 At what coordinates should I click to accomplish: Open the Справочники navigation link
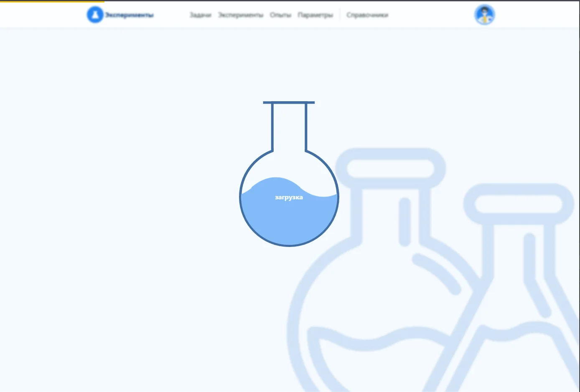(x=367, y=15)
